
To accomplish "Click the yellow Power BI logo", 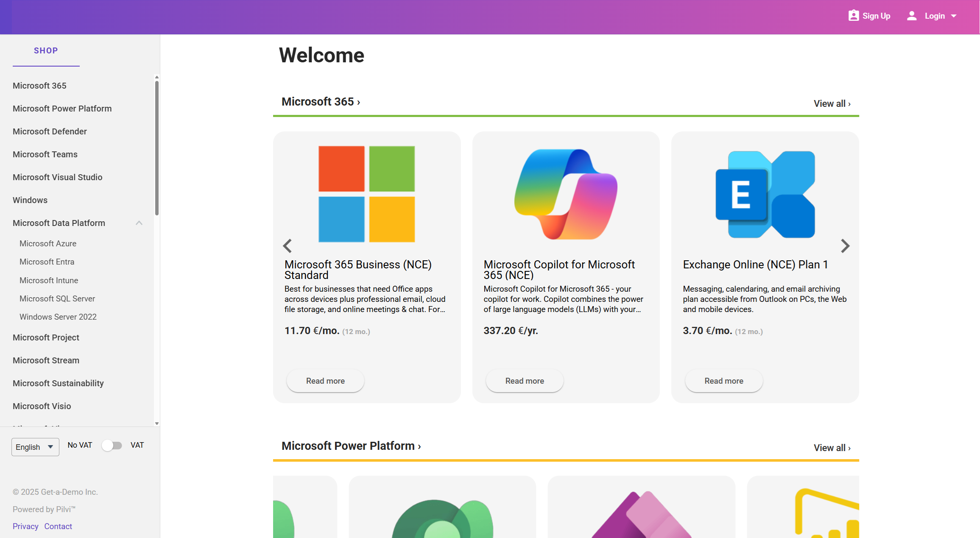I will tap(827, 513).
